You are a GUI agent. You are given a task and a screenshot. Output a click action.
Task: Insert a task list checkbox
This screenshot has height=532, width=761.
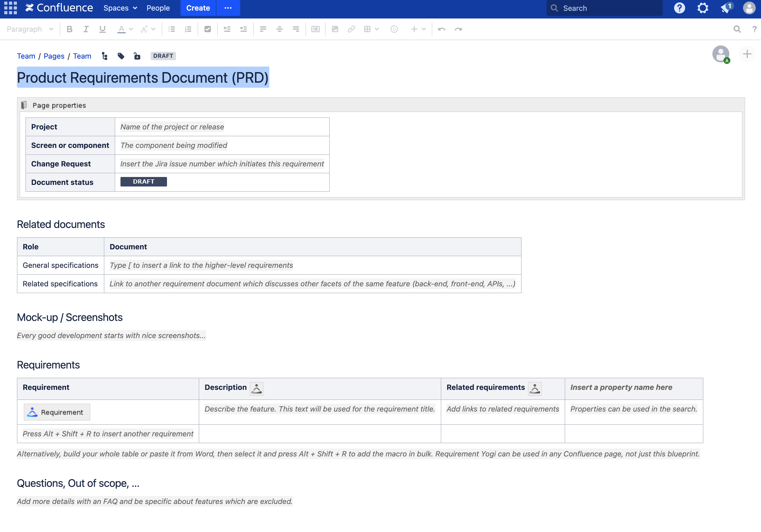[x=207, y=29]
